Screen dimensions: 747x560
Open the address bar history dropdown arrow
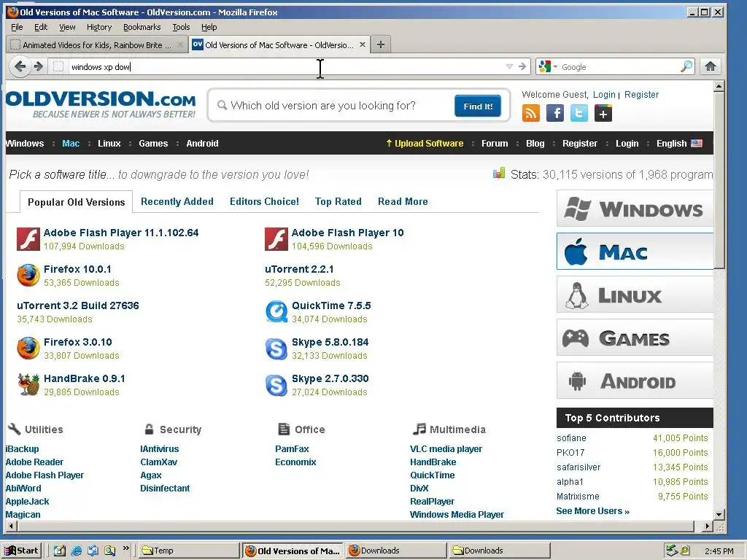point(508,66)
